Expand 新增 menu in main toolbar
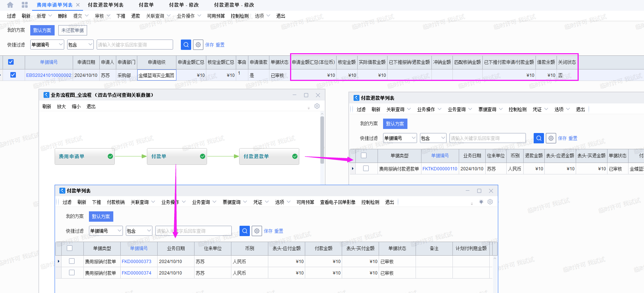 click(44, 16)
